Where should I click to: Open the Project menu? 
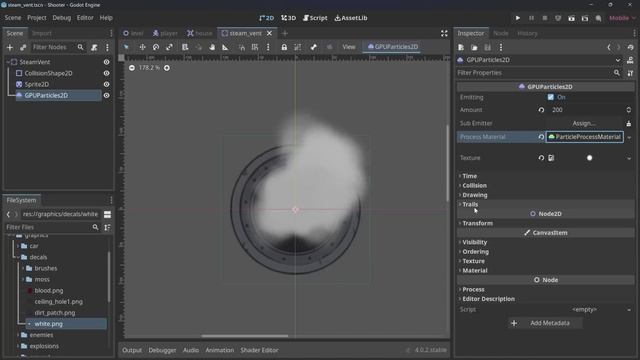(x=37, y=18)
